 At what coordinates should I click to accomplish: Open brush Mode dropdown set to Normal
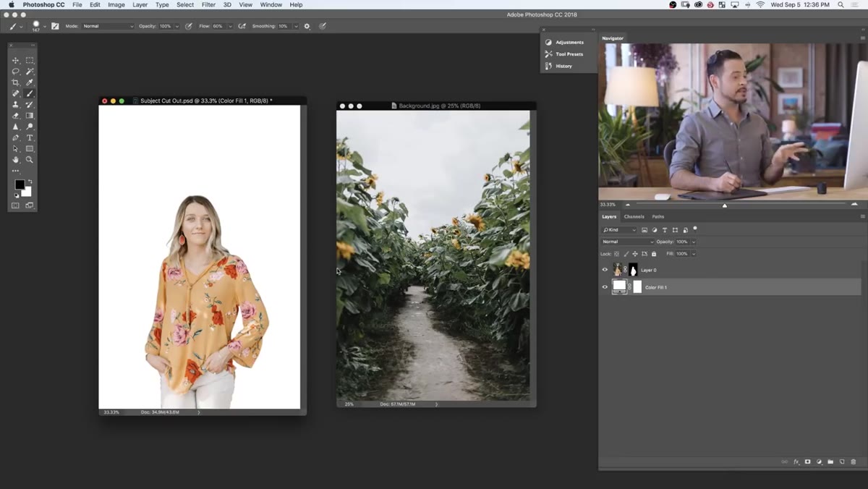click(x=109, y=26)
